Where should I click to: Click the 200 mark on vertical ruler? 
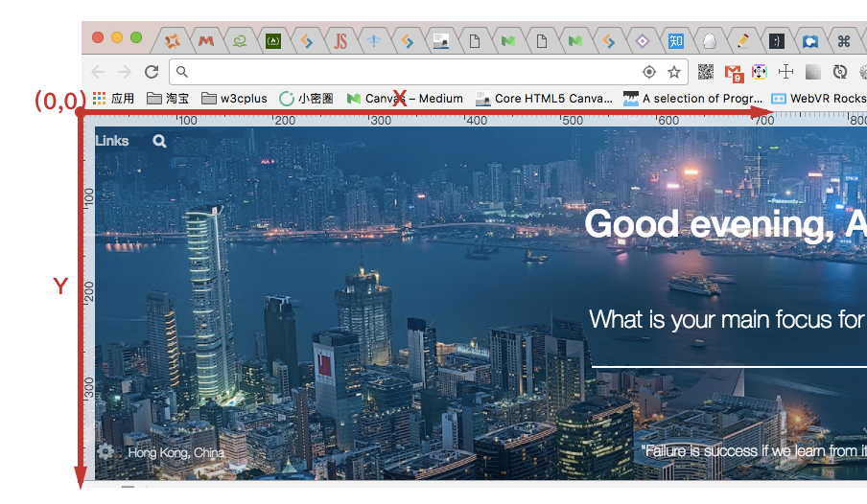point(88,291)
